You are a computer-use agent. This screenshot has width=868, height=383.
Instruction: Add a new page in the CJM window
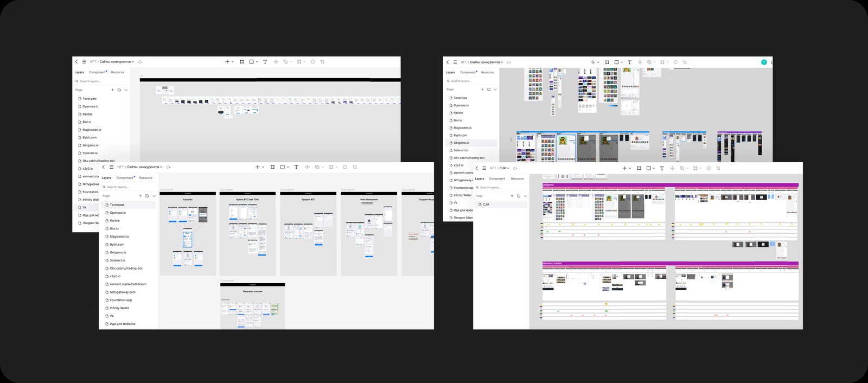click(512, 196)
